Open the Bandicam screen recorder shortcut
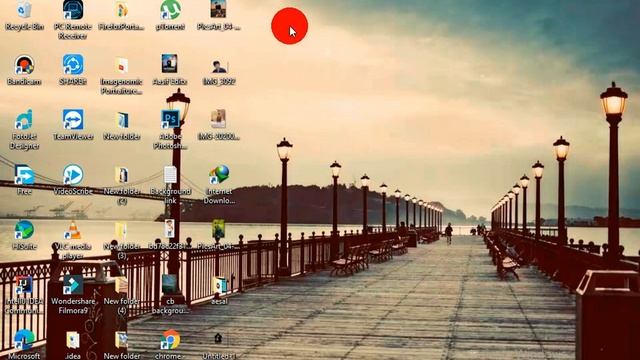The image size is (640, 360). point(24,65)
